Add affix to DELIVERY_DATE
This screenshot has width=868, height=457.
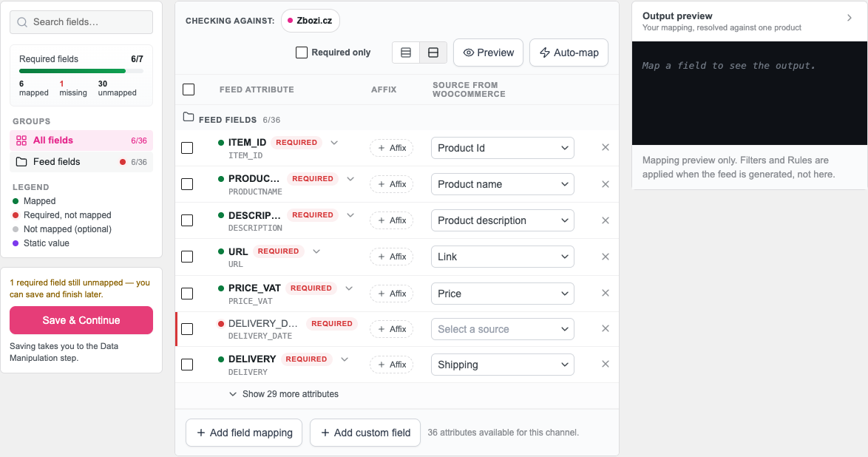[391, 329]
